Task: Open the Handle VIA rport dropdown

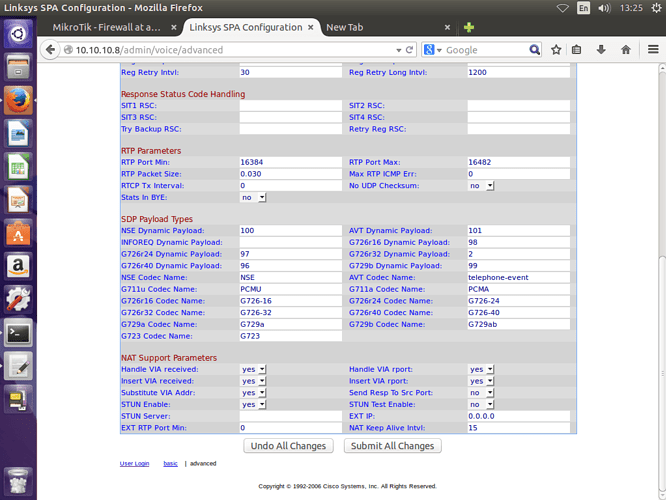Action: [x=481, y=370]
